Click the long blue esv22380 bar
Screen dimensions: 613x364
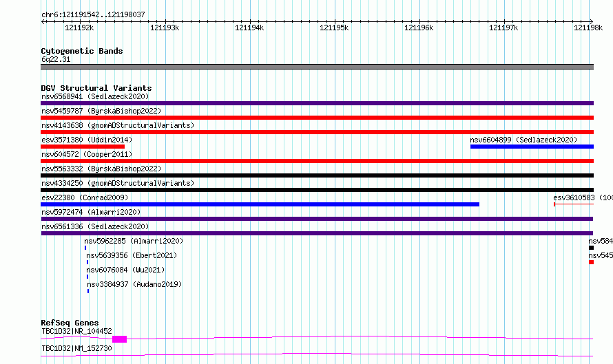coord(260,204)
